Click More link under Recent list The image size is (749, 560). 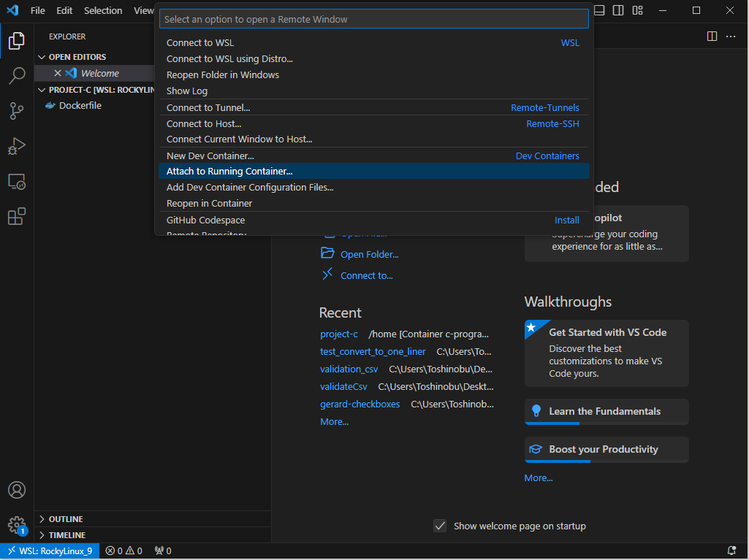[x=335, y=421]
